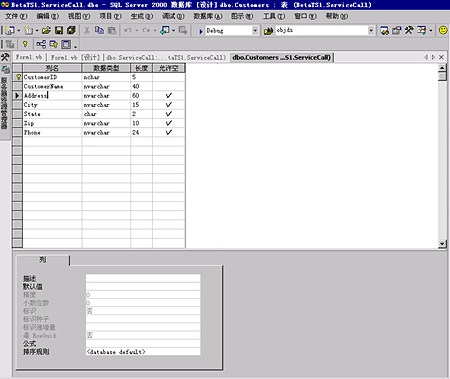Click the Navigate Forward icon

click(183, 31)
